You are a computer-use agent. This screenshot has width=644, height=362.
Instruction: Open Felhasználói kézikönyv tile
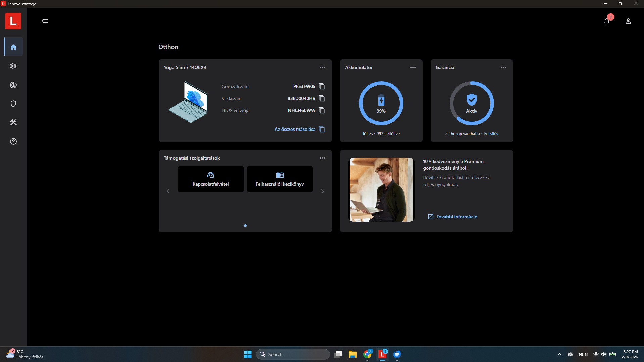coord(280,179)
